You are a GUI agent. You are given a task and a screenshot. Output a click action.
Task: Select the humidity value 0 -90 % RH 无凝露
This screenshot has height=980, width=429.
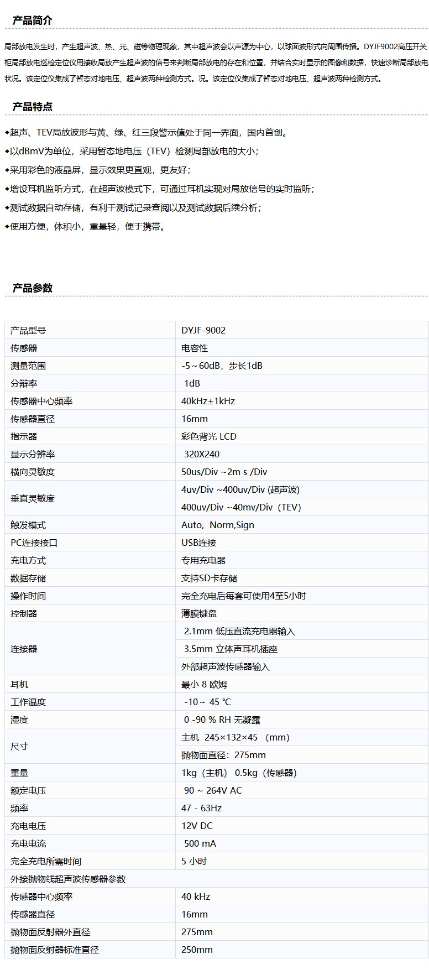pos(222,720)
